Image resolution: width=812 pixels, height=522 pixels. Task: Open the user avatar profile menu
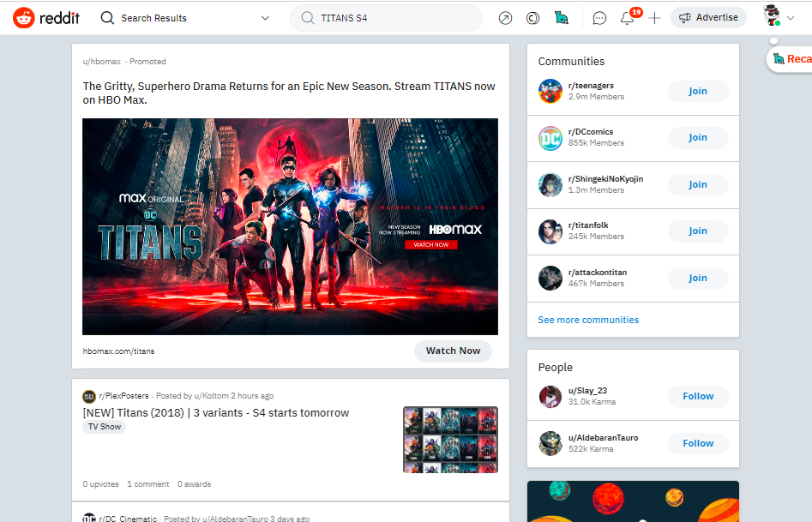[x=779, y=16]
